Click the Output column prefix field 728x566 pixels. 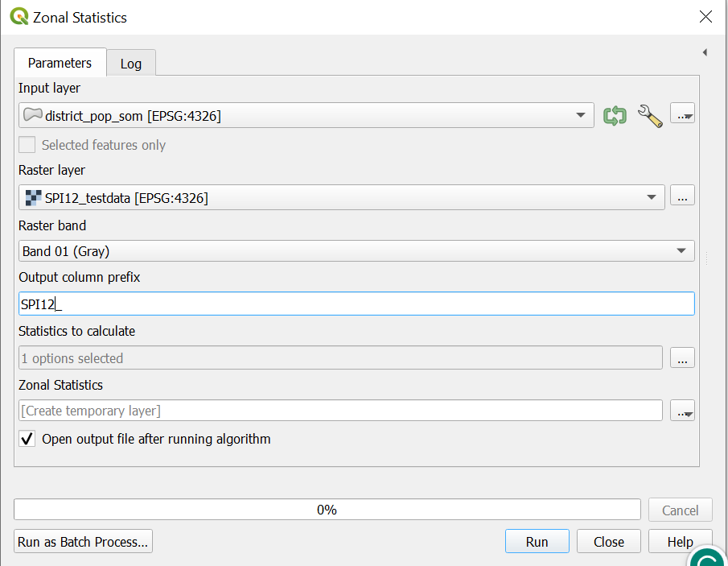click(356, 304)
